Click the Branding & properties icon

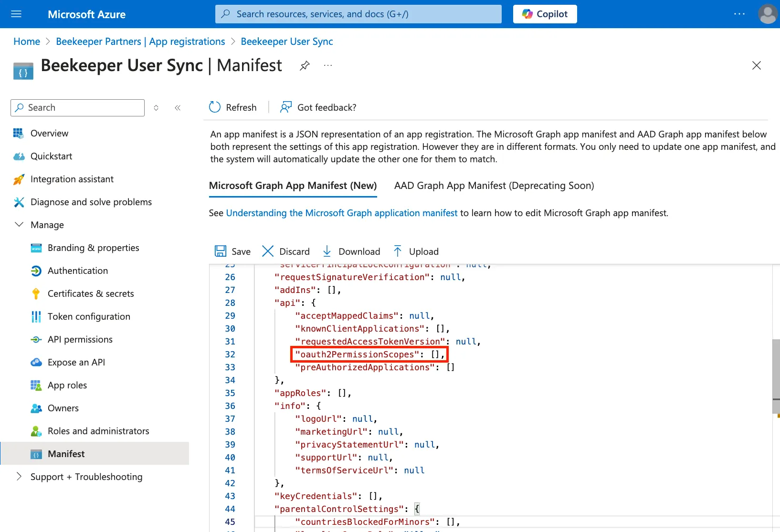pos(36,248)
